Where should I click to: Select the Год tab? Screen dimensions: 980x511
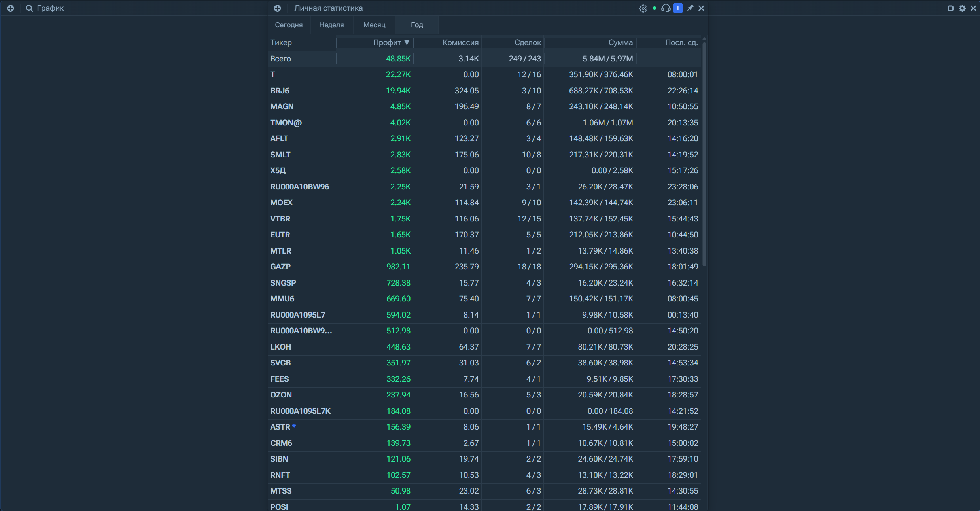(x=417, y=25)
